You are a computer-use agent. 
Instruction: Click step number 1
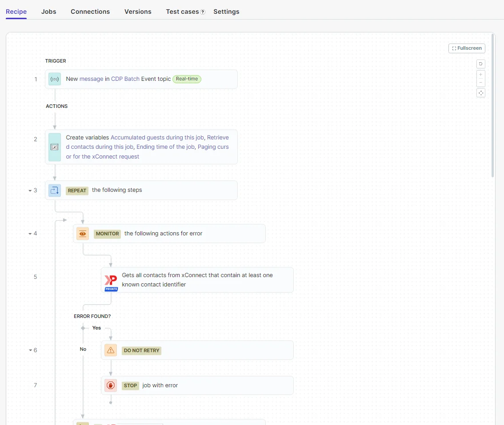[36, 79]
